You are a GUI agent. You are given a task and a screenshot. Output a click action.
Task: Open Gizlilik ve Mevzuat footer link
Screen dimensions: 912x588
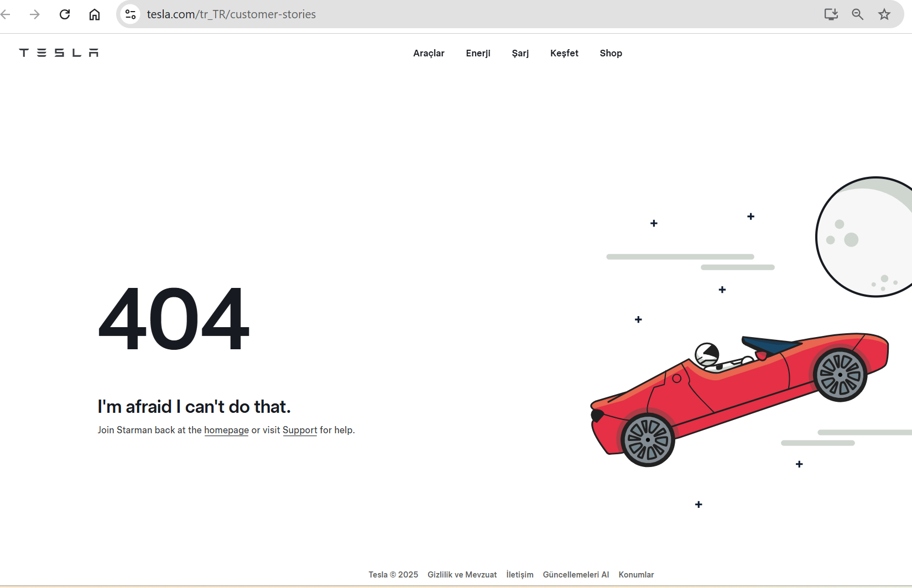pyautogui.click(x=462, y=575)
